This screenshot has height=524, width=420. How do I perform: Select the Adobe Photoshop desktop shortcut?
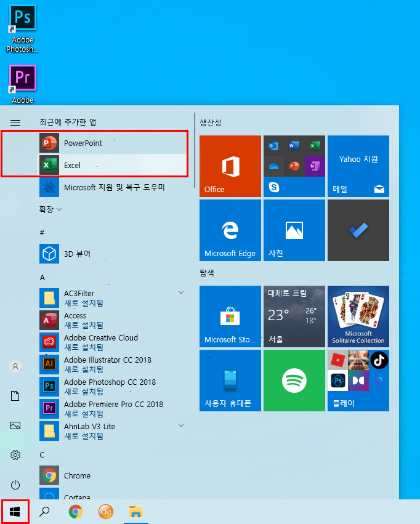tap(22, 29)
